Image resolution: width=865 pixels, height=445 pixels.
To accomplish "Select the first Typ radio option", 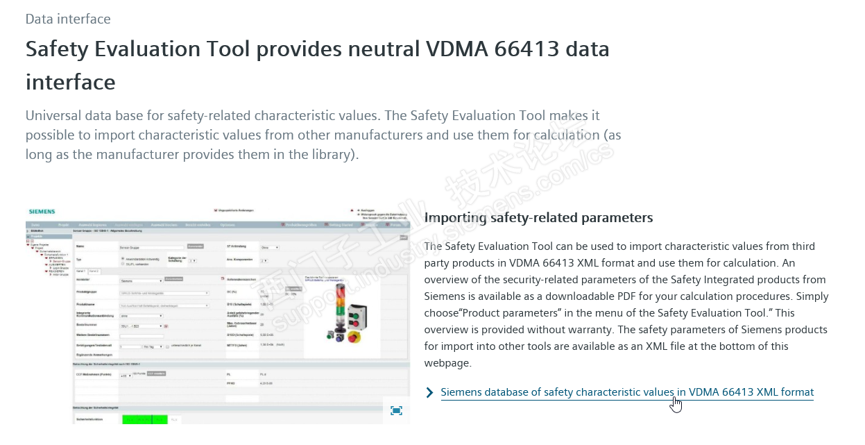I will tap(122, 257).
